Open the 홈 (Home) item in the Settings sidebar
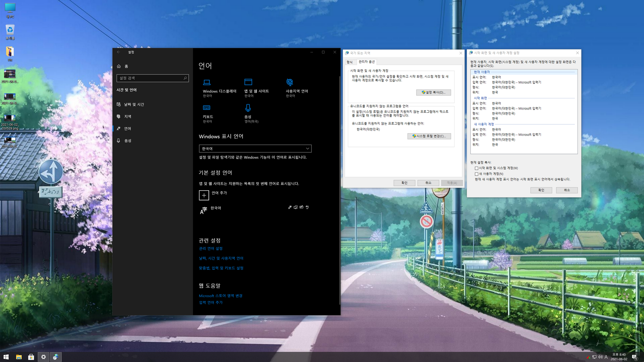The height and width of the screenshot is (362, 644). [152, 66]
